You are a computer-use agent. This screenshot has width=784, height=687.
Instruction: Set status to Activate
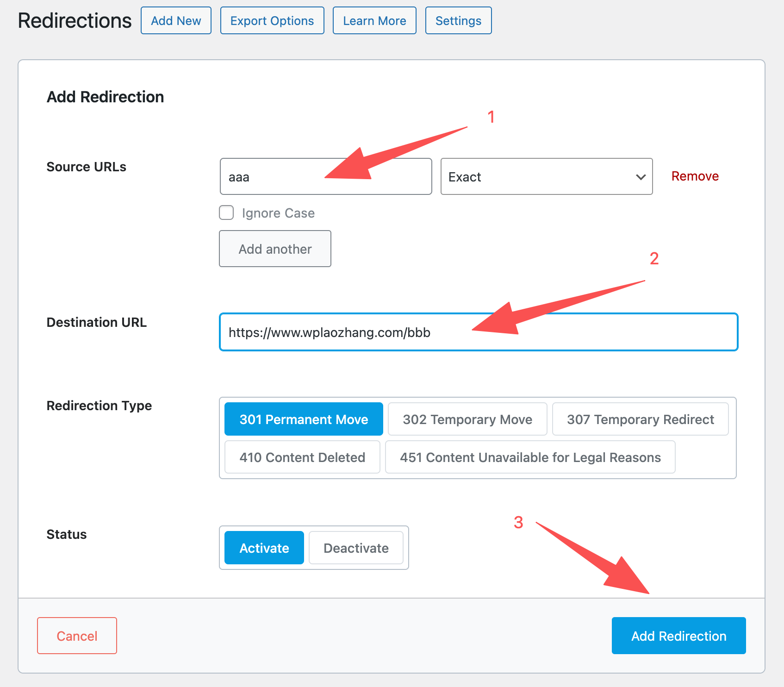pos(264,548)
